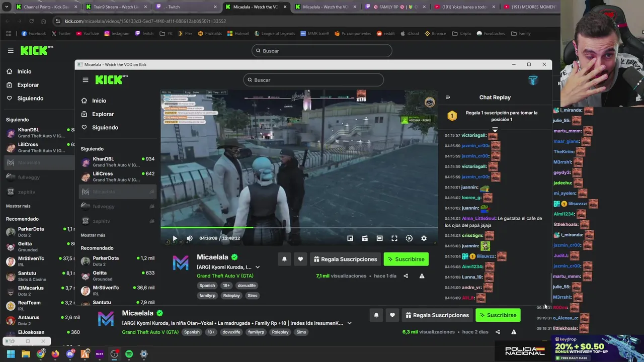Open the apps grid icon in bookmarks bar
The width and height of the screenshot is (644, 362).
pos(9,34)
